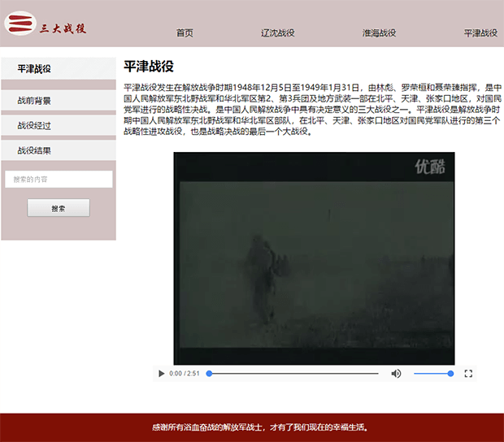Focus the 搜索的内容 search input field
The image size is (504, 442).
pos(59,180)
